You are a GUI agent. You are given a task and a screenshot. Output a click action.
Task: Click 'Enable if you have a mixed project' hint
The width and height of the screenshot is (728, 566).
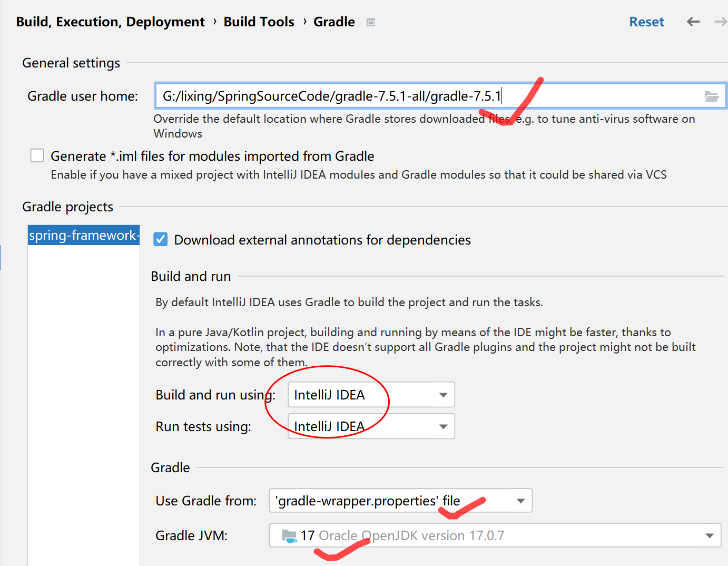[359, 174]
